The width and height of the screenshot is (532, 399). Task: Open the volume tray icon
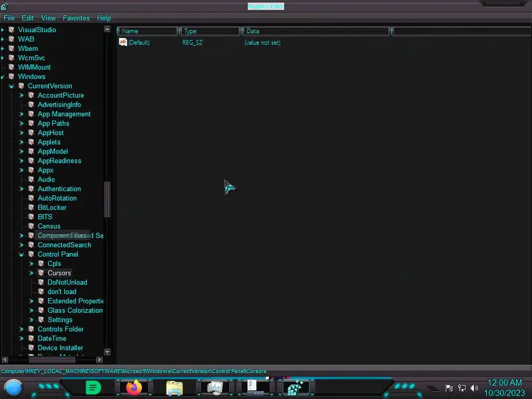pos(474,388)
